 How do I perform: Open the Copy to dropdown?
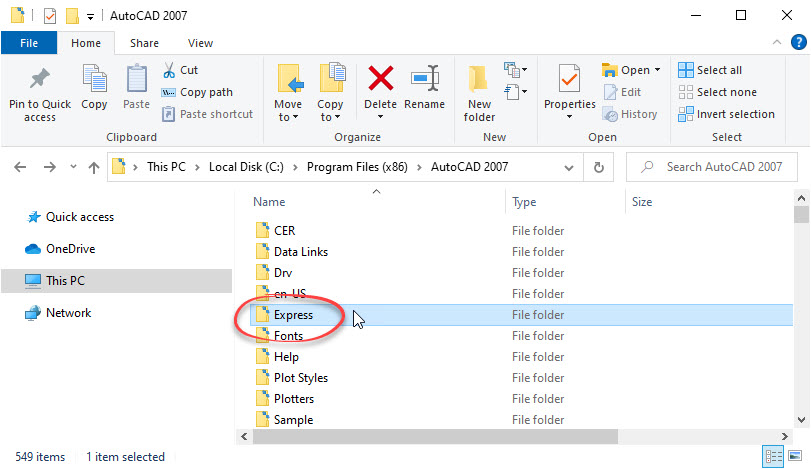click(x=330, y=93)
